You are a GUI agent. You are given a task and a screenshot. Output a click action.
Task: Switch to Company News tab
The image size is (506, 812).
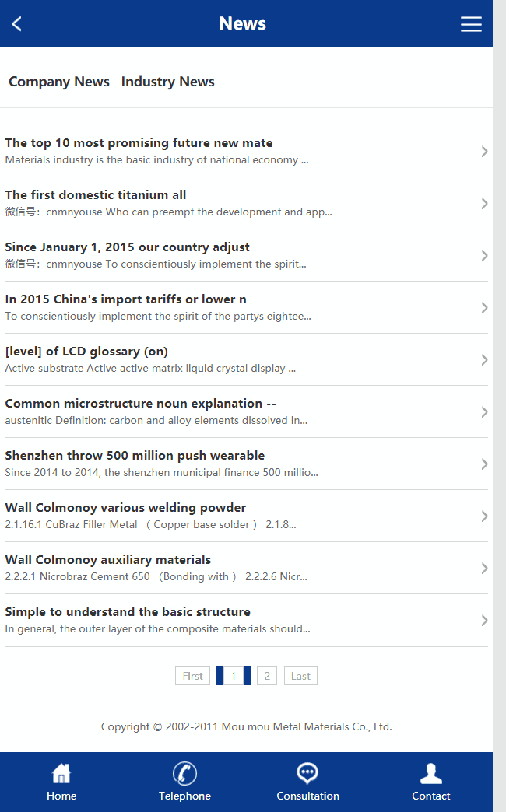pos(59,82)
